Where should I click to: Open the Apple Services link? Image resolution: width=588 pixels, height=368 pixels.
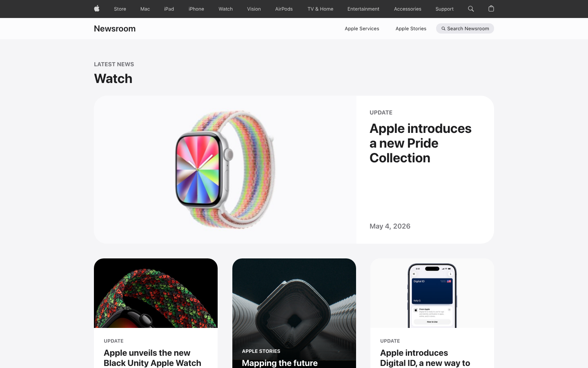362,29
